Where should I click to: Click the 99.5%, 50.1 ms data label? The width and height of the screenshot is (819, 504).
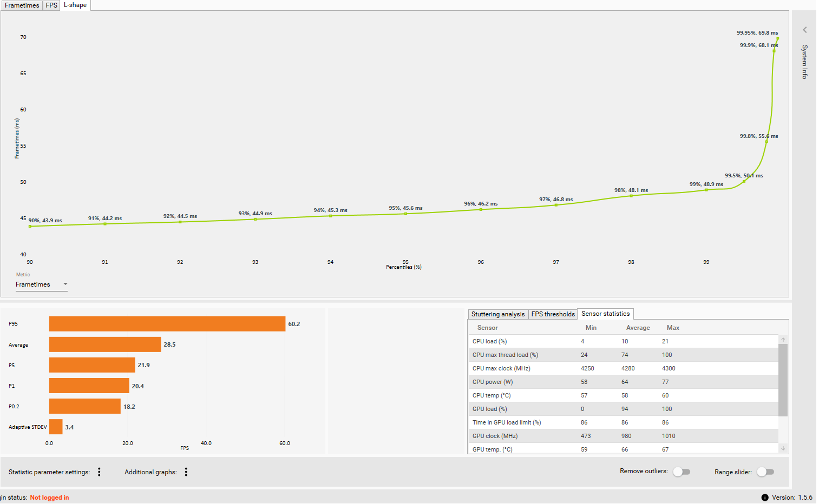[x=744, y=176]
